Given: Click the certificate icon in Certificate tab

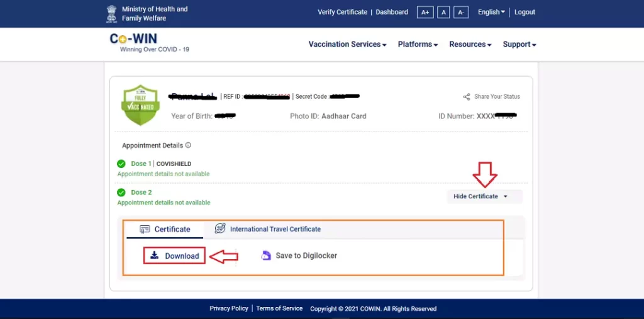Looking at the screenshot, I should [145, 229].
